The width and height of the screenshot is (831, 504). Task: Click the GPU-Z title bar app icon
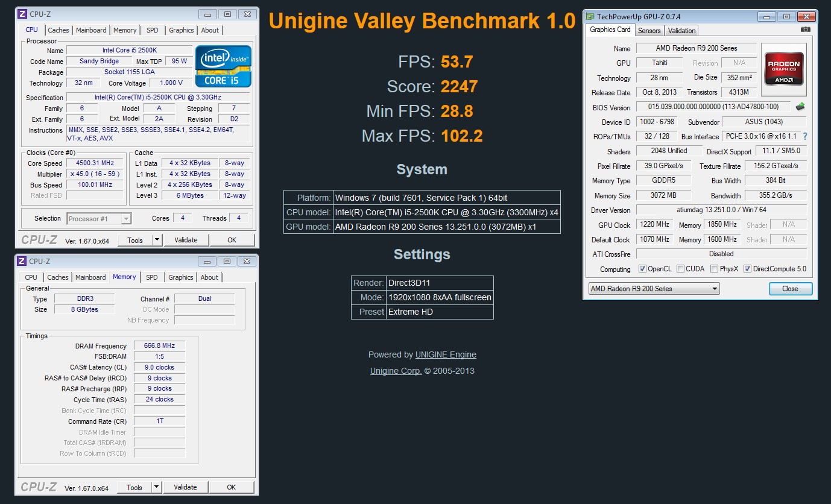pos(590,16)
